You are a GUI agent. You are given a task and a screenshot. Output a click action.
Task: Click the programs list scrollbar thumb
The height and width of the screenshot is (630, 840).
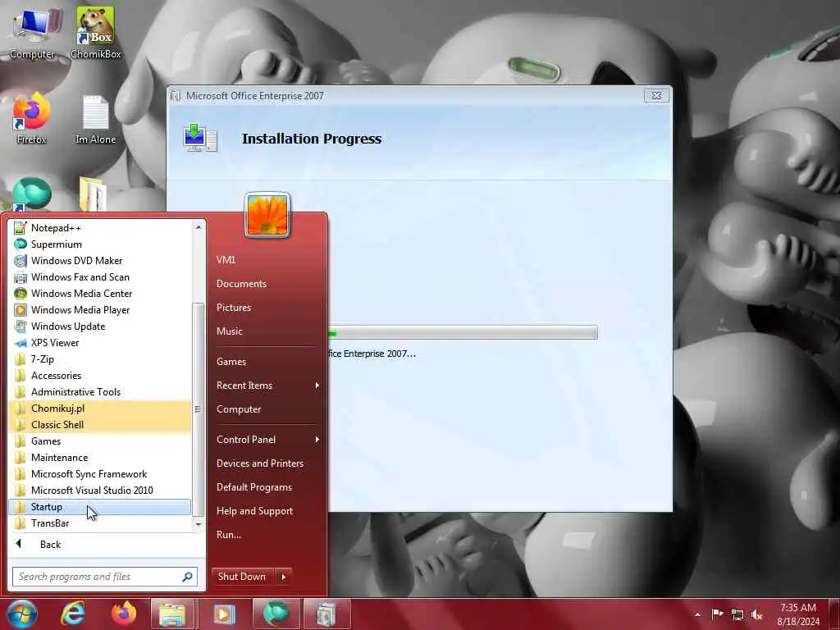[x=198, y=409]
